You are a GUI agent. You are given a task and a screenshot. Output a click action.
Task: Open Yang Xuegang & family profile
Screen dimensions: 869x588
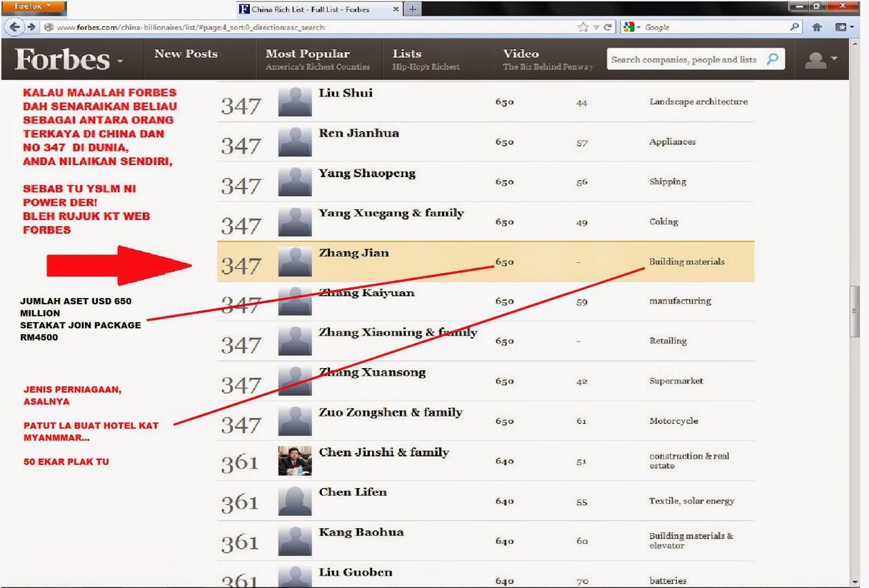click(x=391, y=214)
